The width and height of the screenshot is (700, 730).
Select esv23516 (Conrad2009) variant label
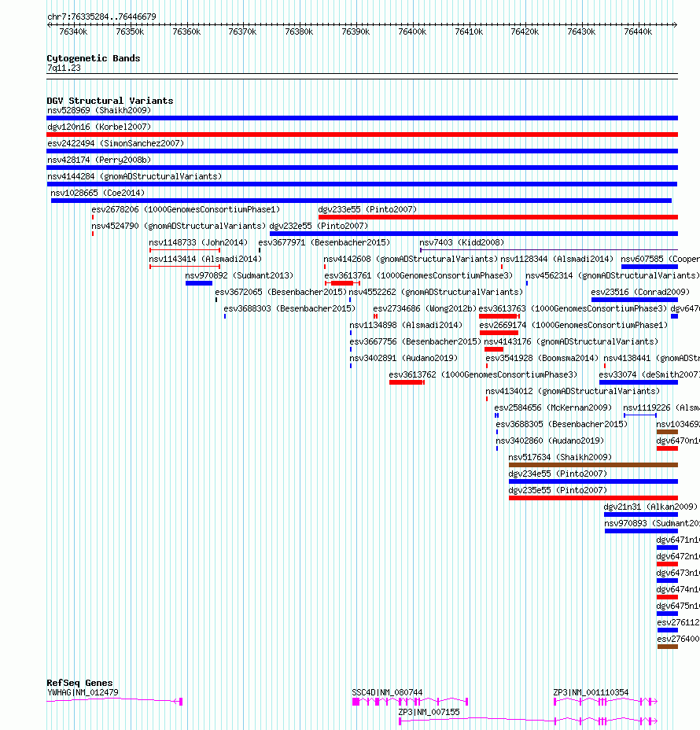tap(640, 292)
